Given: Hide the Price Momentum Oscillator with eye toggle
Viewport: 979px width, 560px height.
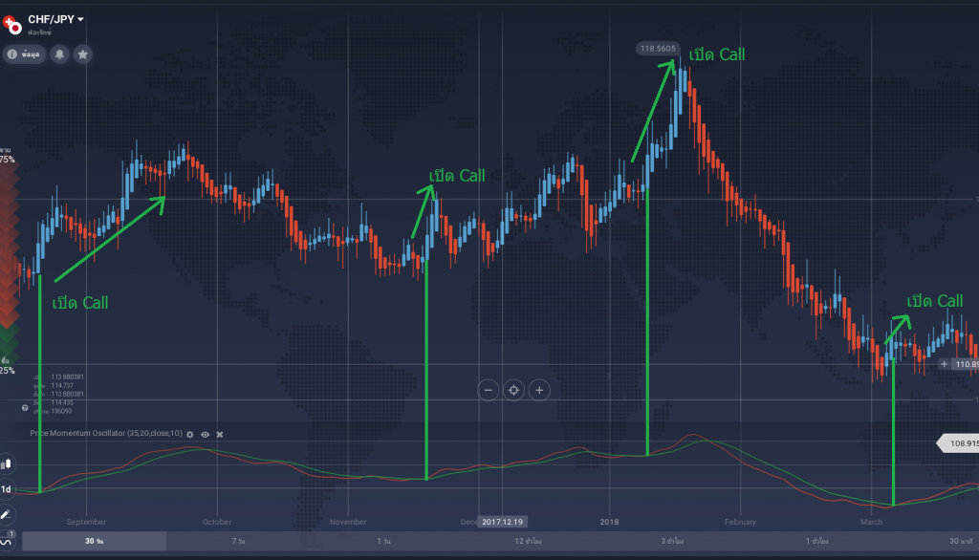Looking at the screenshot, I should point(204,434).
